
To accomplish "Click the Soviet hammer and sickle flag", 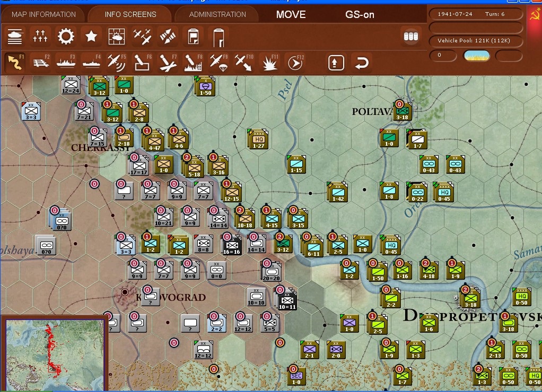I will [x=535, y=15].
